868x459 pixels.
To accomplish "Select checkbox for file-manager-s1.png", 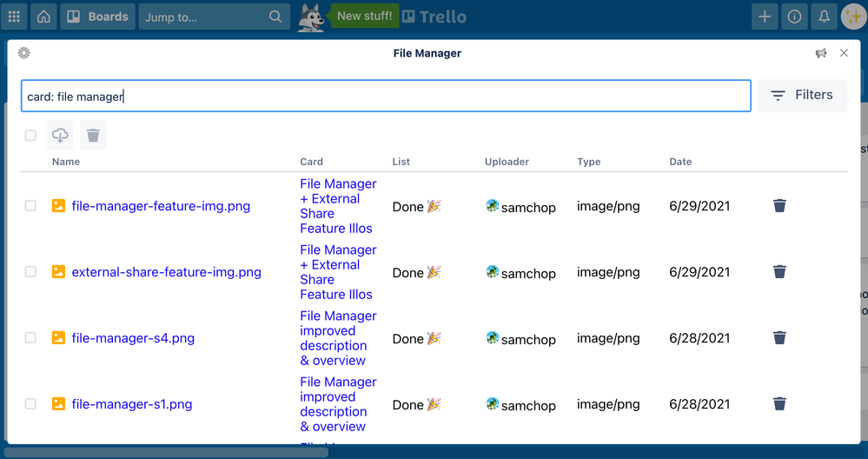I will click(x=30, y=403).
